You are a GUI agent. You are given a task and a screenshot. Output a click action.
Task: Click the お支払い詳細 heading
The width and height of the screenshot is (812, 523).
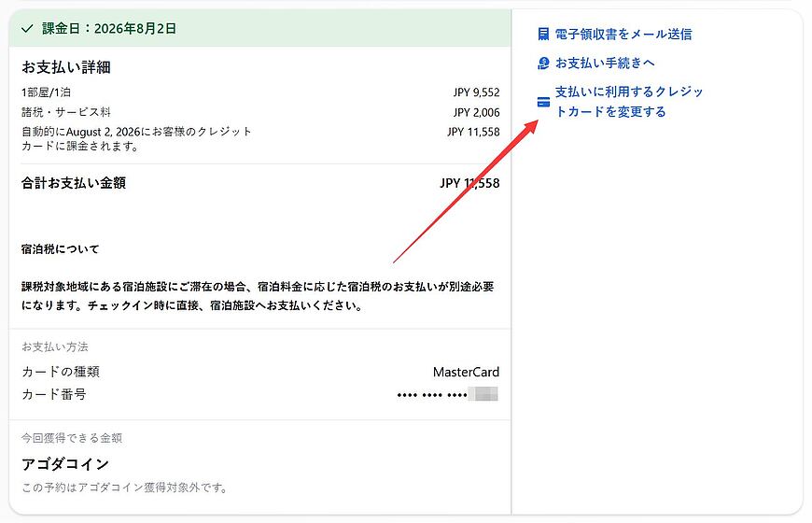click(65, 67)
